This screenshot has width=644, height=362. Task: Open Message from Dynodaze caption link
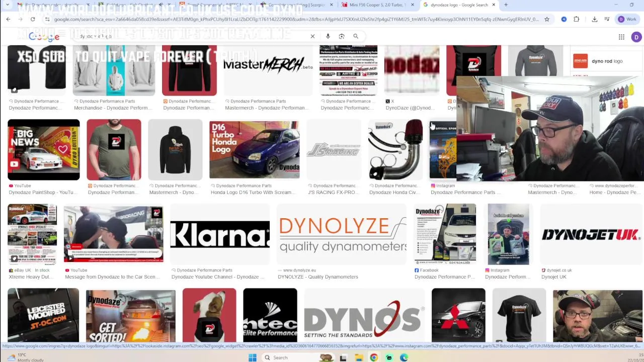point(112,277)
